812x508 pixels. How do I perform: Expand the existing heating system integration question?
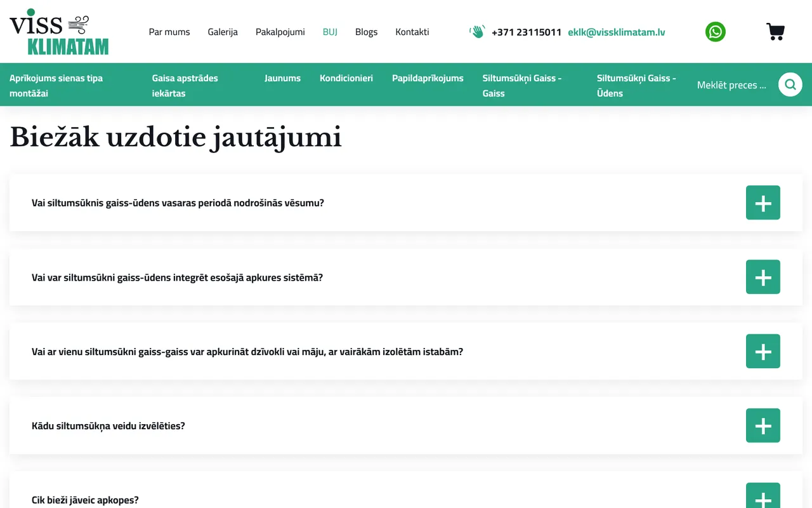(x=763, y=277)
